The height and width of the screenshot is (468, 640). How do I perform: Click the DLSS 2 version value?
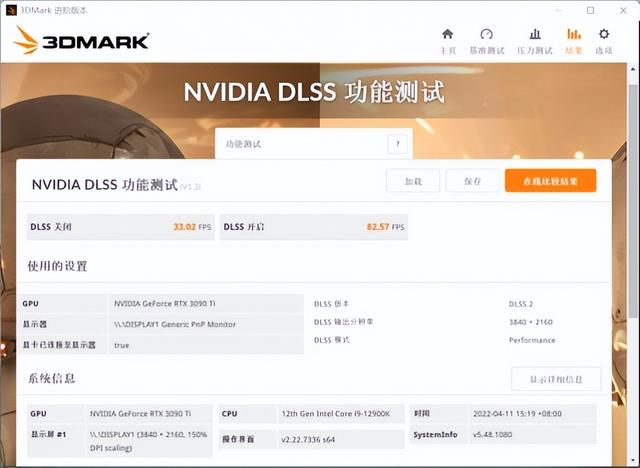(x=521, y=304)
